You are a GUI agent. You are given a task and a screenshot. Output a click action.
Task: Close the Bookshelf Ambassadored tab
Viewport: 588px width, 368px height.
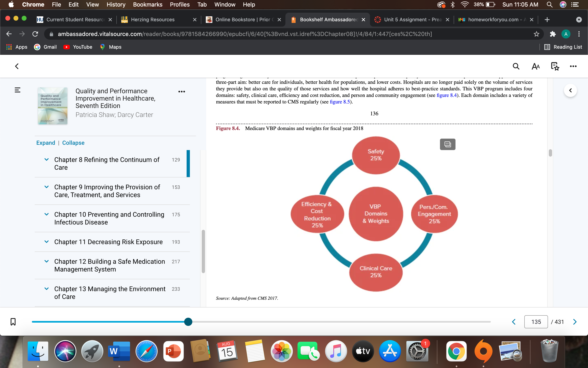coord(363,19)
